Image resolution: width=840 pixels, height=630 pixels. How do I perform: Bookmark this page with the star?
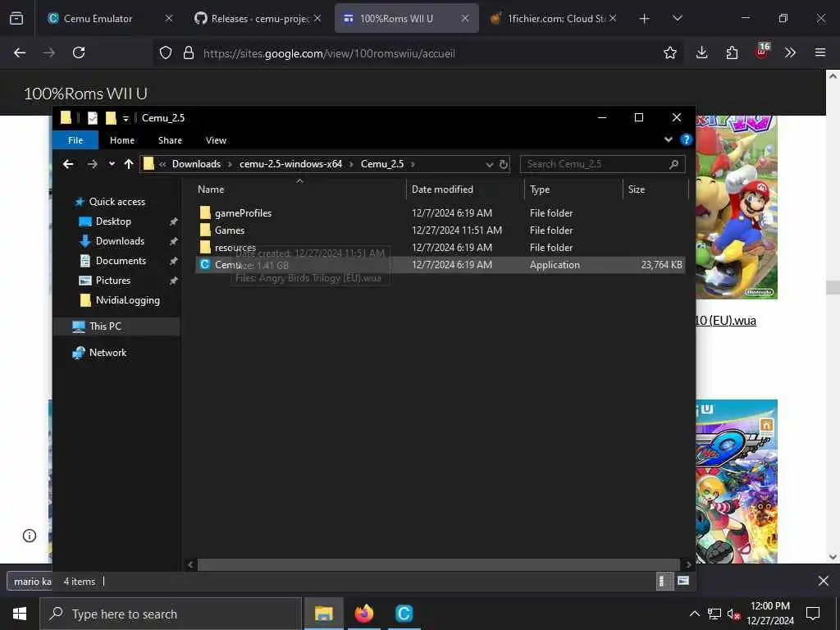pyautogui.click(x=669, y=52)
